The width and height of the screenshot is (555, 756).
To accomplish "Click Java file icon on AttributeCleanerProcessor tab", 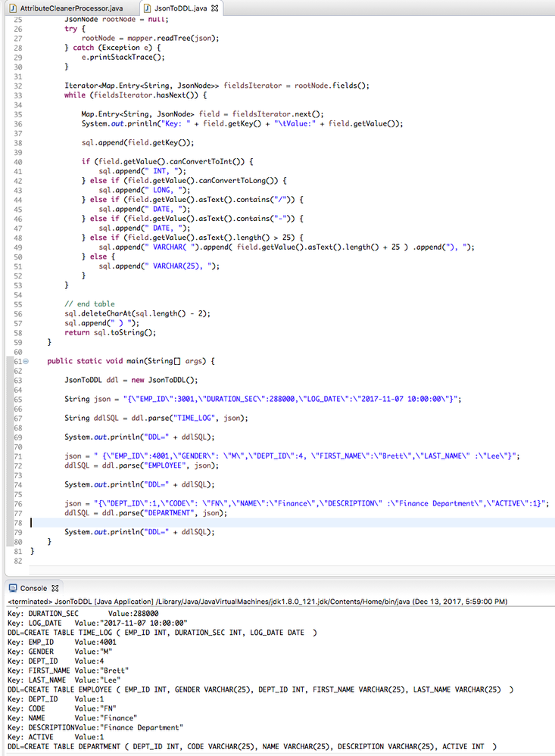I will [14, 8].
